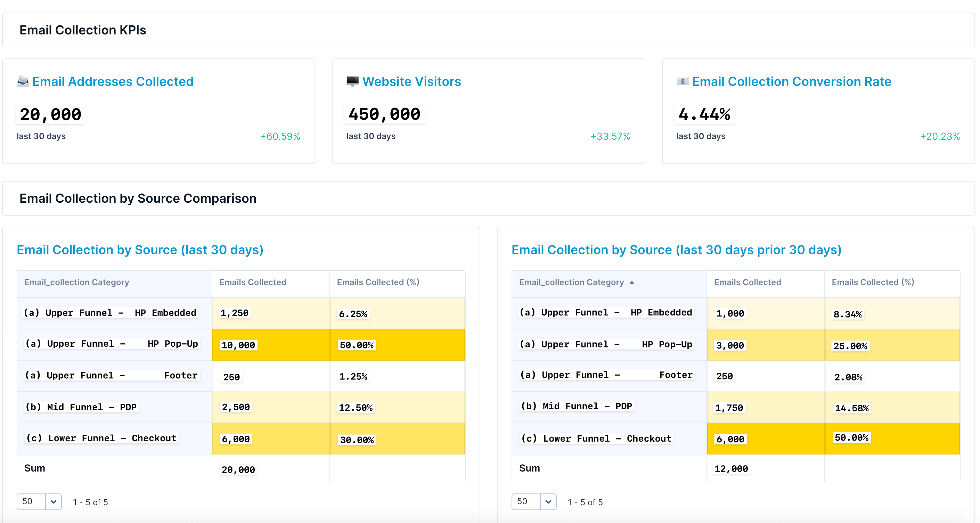Screen dimensions: 980x523
Task: Sort left table by Emails Collected (%) header
Action: [378, 282]
